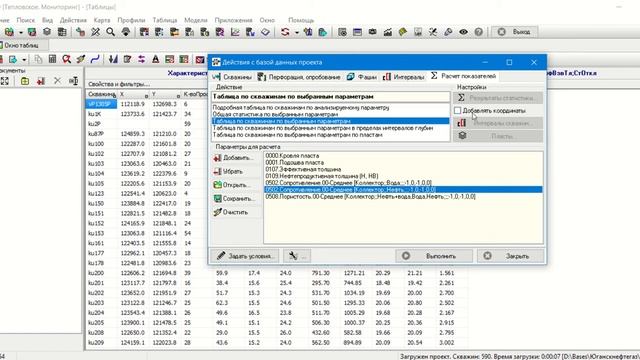640x360 pixels.
Task: Open dropdown arrow beside export icon in table toolbar
Action: [x=24, y=60]
